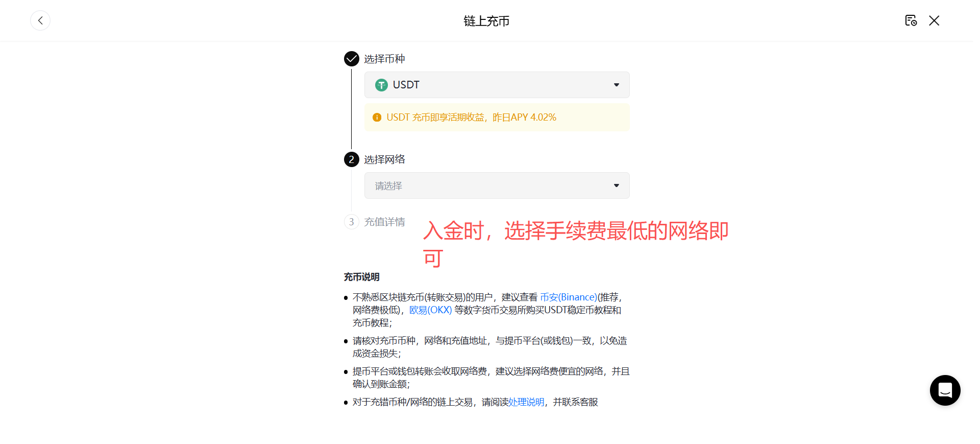The image size is (980, 444).
Task: Open the customer support chat bubble
Action: click(x=945, y=390)
